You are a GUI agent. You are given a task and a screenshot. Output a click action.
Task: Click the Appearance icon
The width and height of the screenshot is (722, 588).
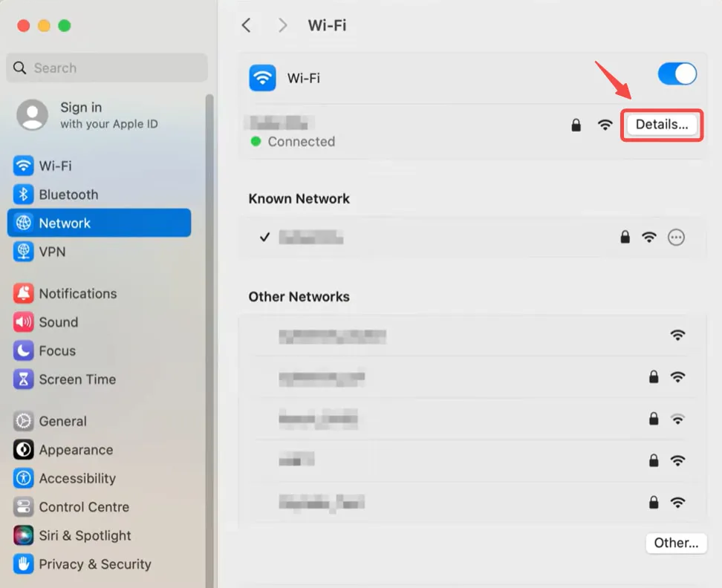point(23,449)
